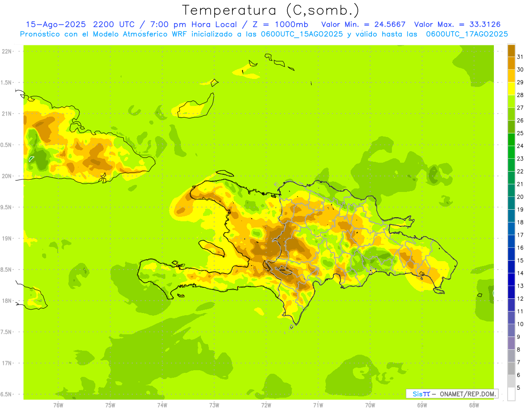Image resolution: width=532 pixels, height=411 pixels.
Task: Click the purple legend swatch between 8 and 9
Action: (511, 343)
